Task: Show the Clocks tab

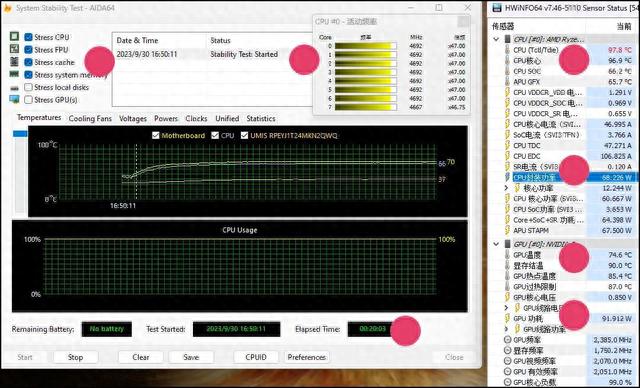Action: coord(196,118)
